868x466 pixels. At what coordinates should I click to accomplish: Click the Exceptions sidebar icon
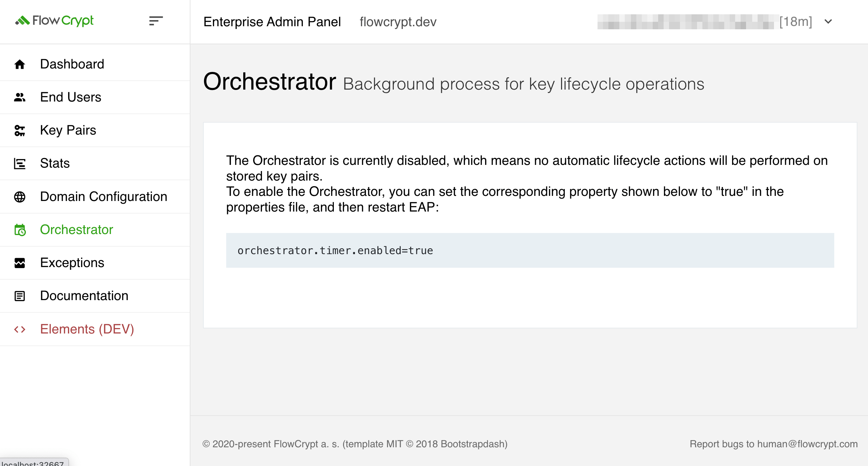[20, 262]
